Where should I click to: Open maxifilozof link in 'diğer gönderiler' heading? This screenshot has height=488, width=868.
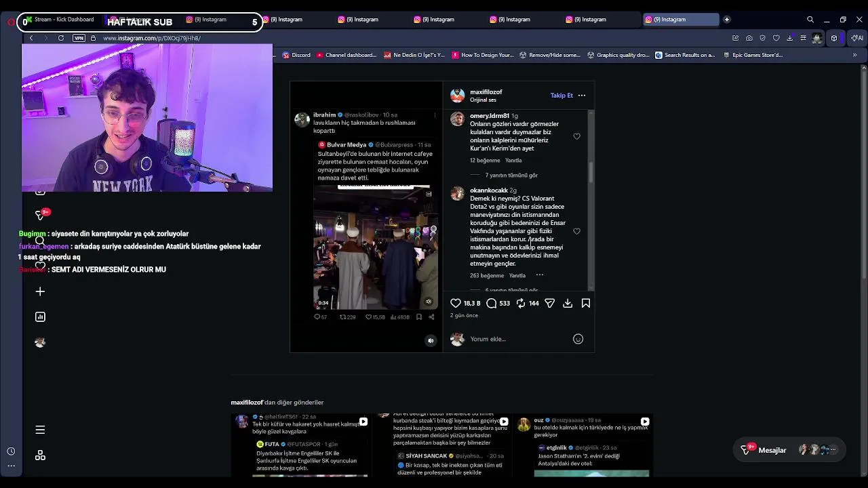pyautogui.click(x=247, y=403)
